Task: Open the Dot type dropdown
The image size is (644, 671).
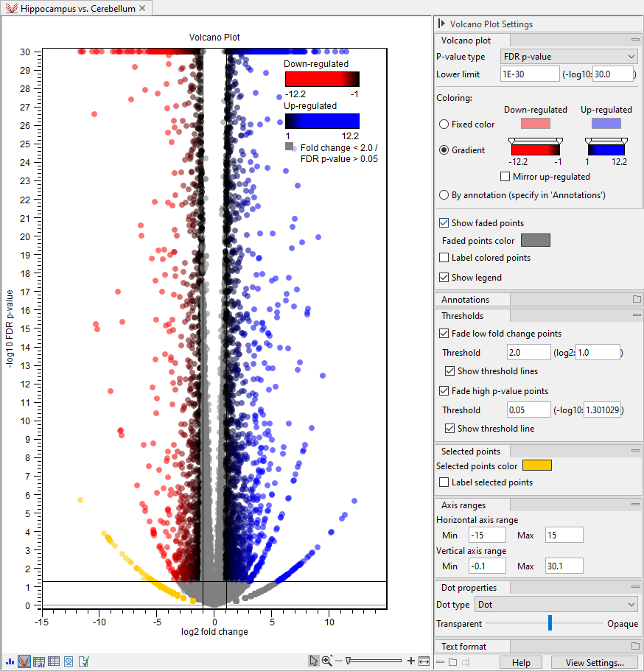Action: pos(556,605)
